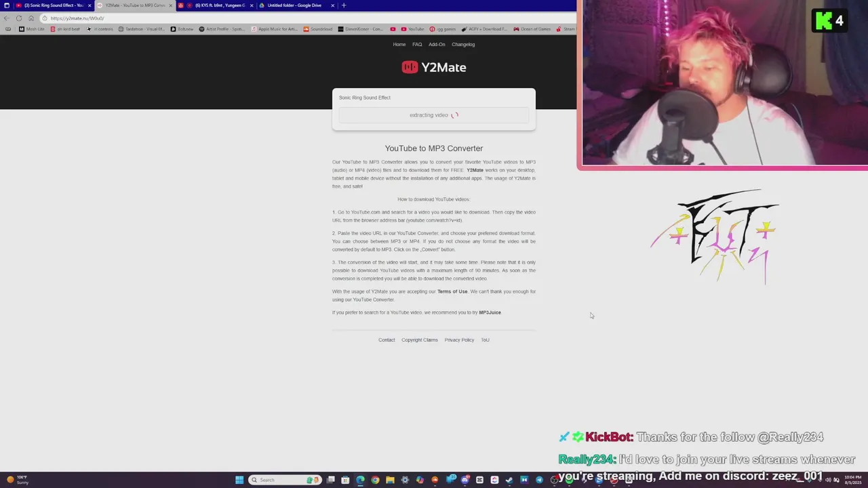
Task: Open Copyright Claims footer link
Action: point(420,340)
